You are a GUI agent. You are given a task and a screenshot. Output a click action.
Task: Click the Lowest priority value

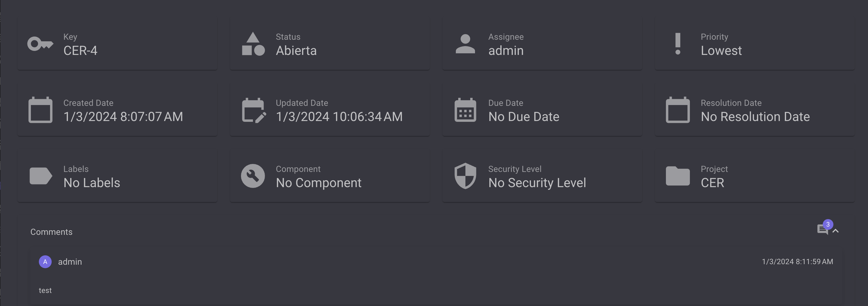point(721,51)
